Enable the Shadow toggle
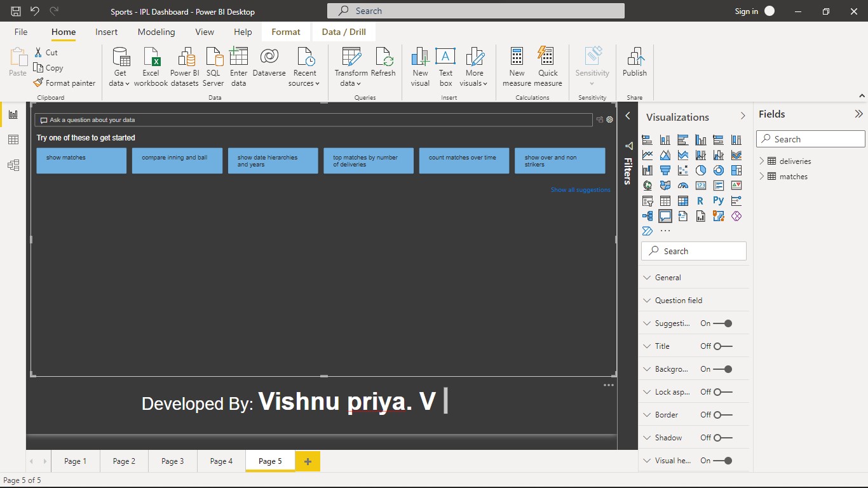868x488 pixels. 722,438
